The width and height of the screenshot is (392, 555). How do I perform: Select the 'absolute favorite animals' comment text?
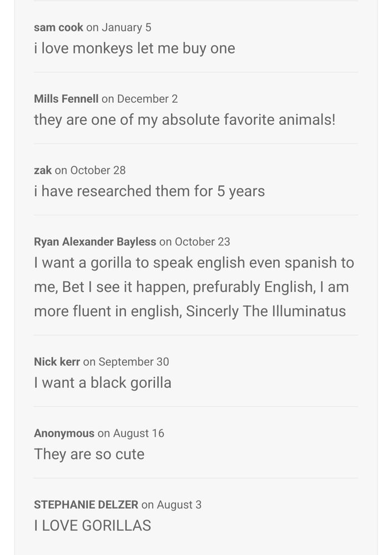click(x=184, y=120)
